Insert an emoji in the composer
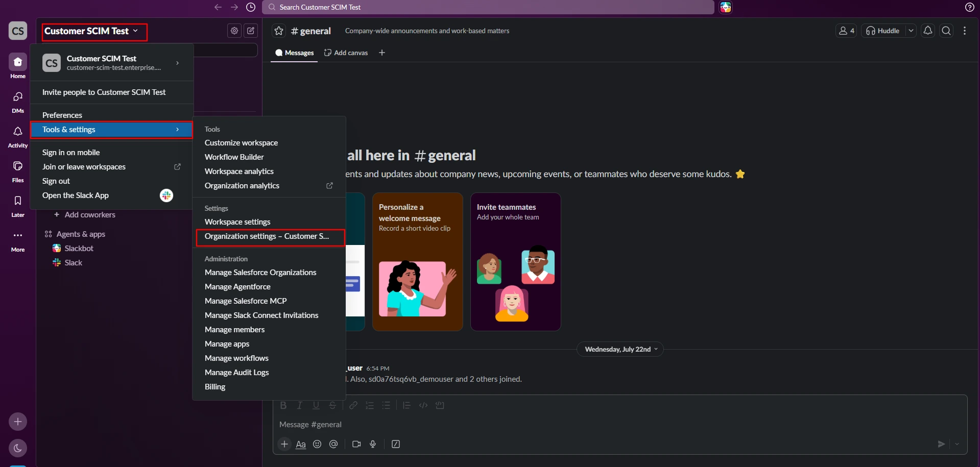This screenshot has height=467, width=980. point(317,444)
